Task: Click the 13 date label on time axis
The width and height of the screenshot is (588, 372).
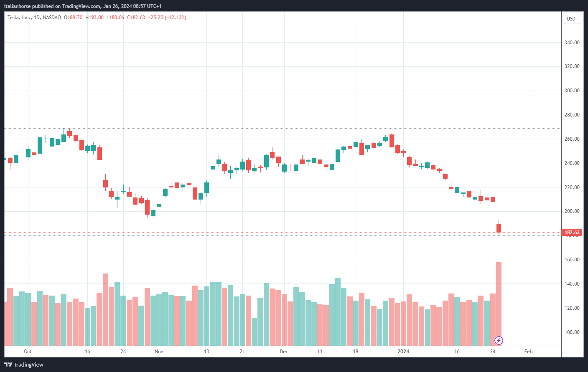Action: 206,352
